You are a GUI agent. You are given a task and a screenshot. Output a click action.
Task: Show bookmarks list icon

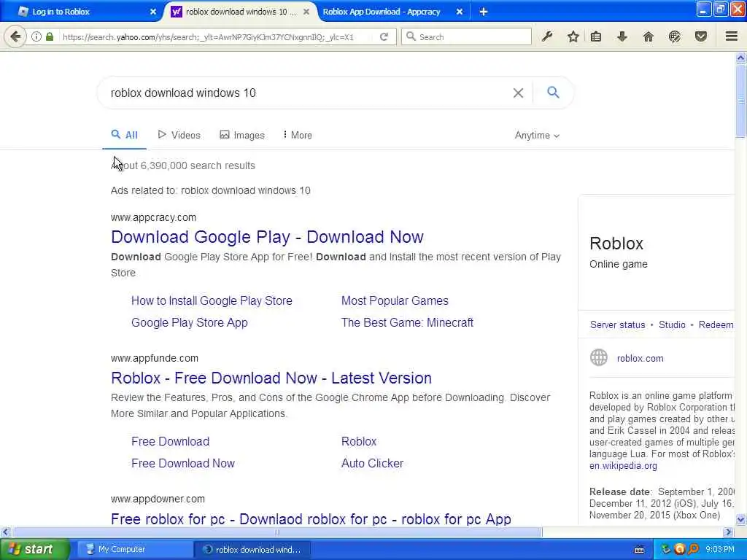(596, 36)
